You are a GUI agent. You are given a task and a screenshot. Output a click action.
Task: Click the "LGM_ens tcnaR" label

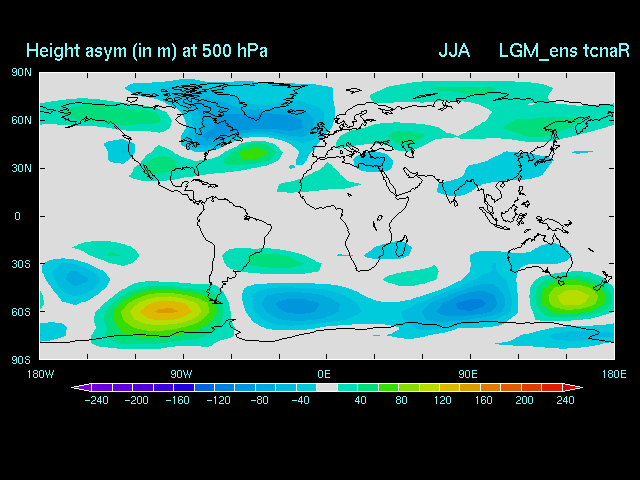[564, 50]
